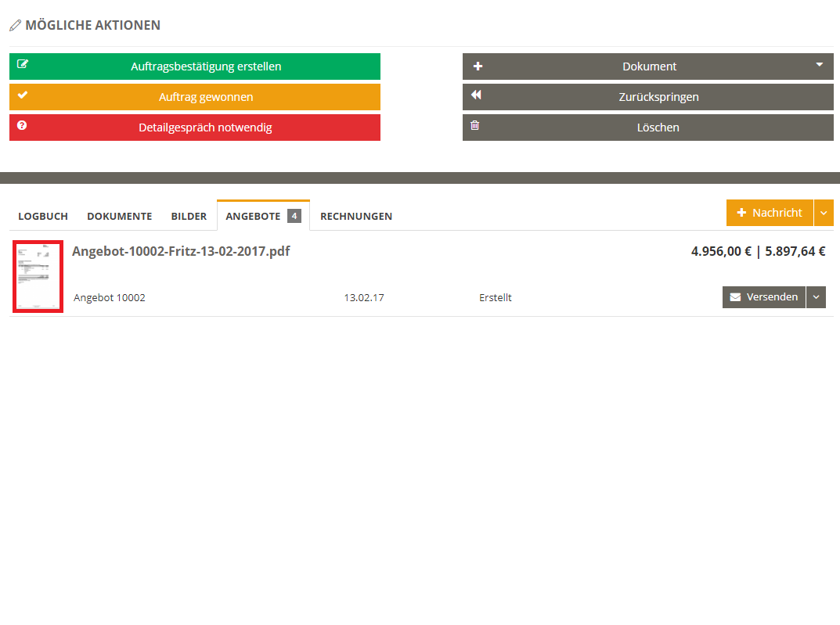Switch to the Bilder tab
Screen dimensions: 840x625
pos(189,216)
